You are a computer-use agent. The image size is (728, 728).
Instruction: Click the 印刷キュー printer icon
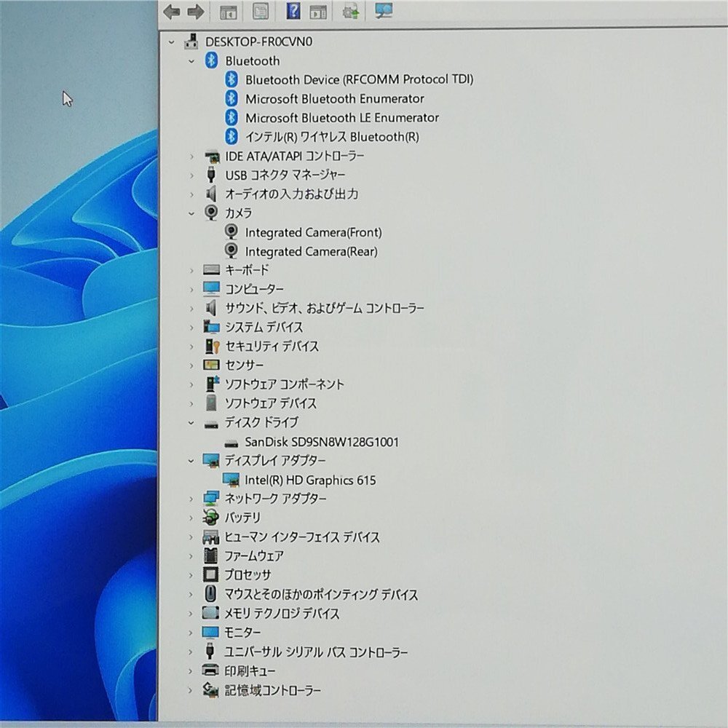tap(210, 670)
